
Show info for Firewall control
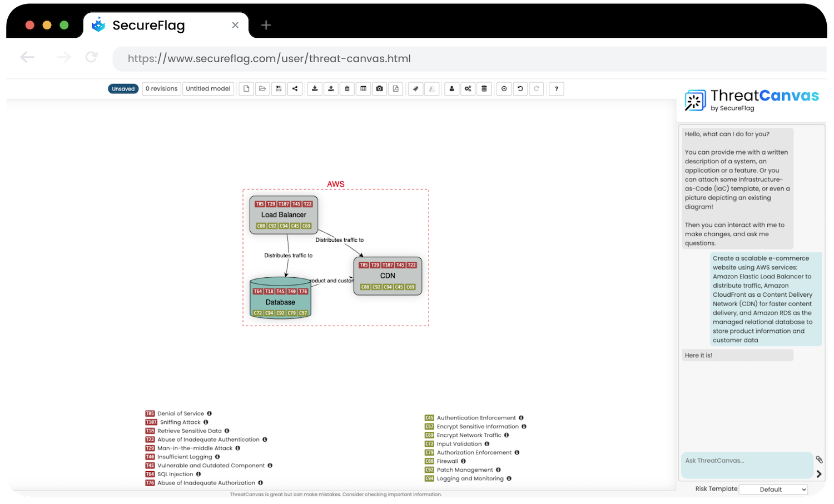coord(463,461)
